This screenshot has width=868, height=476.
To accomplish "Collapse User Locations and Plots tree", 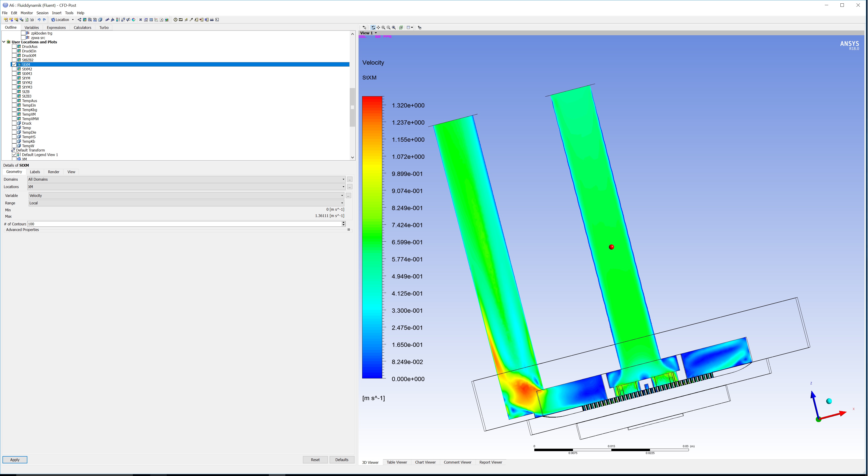I will (4, 42).
